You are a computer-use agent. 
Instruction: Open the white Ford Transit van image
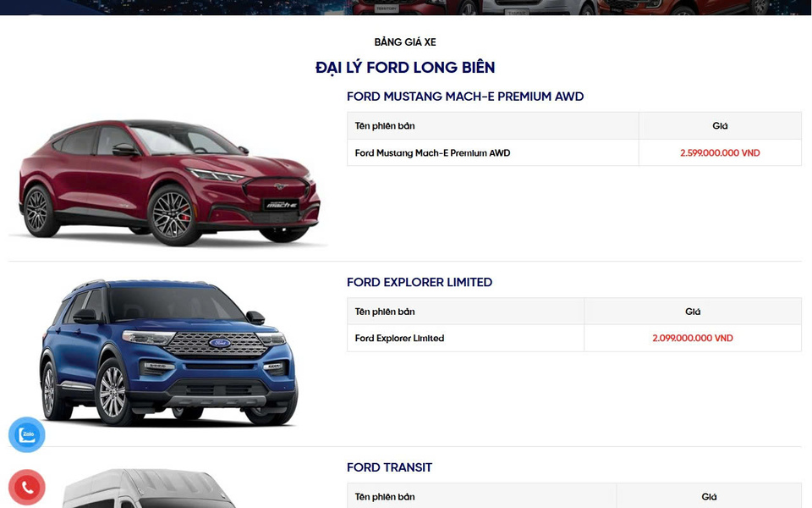pos(151,489)
